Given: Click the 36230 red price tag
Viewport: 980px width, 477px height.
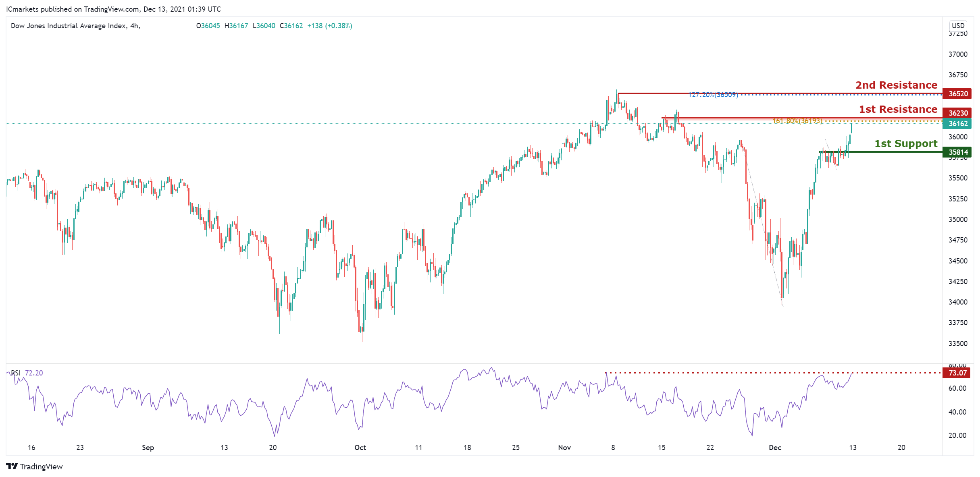Looking at the screenshot, I should [957, 113].
